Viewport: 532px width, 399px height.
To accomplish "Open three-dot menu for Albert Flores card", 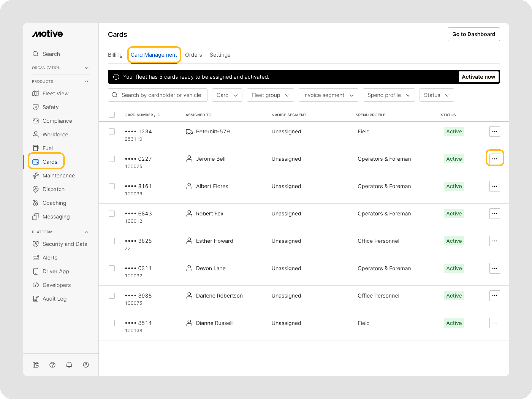I will point(495,186).
